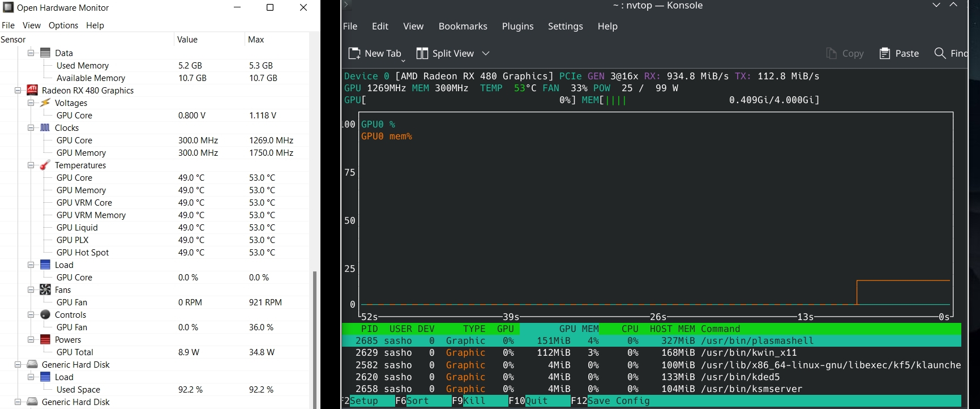Click the Controls knob icon in sensor tree
The height and width of the screenshot is (409, 980).
(45, 314)
